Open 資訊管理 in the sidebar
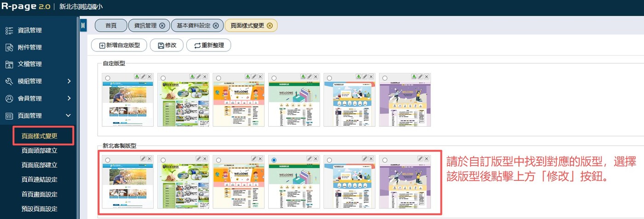 pyautogui.click(x=29, y=30)
